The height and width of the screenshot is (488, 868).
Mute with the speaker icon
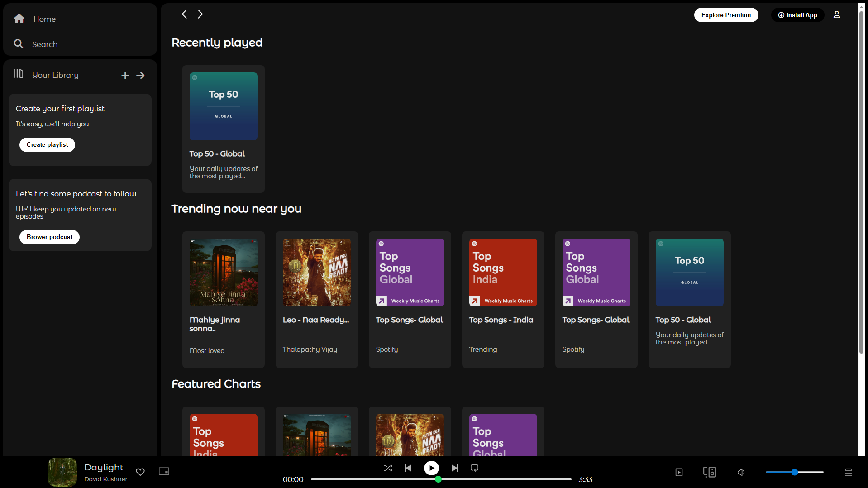point(741,472)
